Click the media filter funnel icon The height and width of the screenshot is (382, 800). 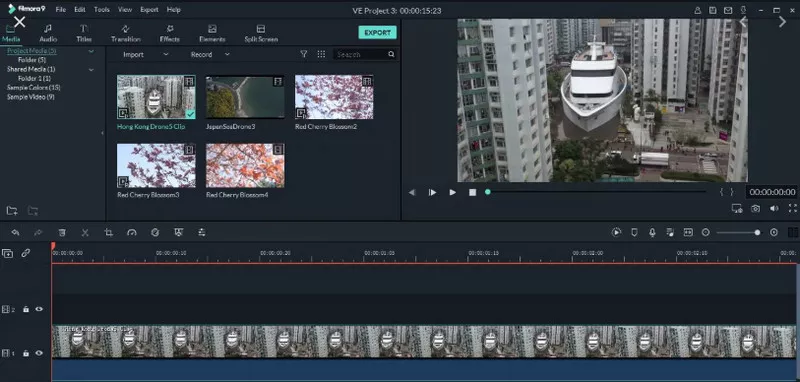click(304, 54)
